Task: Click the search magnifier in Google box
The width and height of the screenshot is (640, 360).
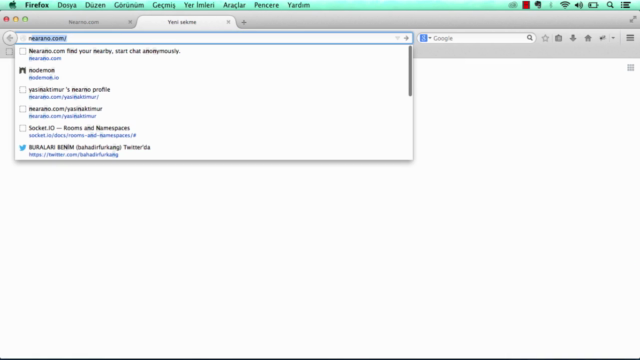Action: (x=529, y=38)
